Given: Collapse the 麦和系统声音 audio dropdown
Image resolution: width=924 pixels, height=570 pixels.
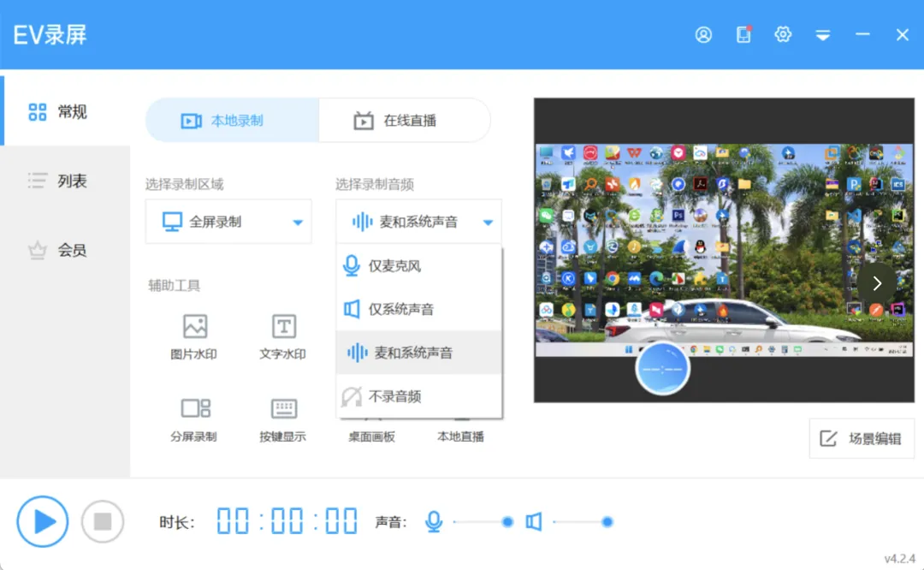Looking at the screenshot, I should (x=418, y=222).
